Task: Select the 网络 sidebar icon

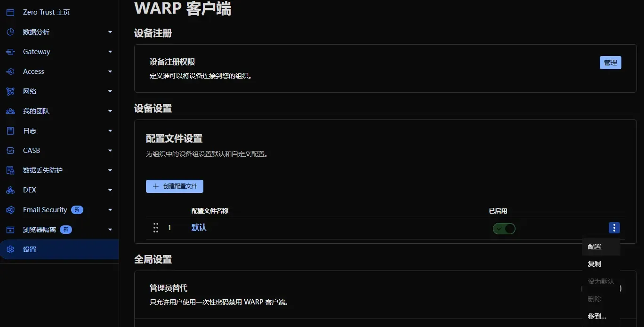Action: tap(10, 91)
